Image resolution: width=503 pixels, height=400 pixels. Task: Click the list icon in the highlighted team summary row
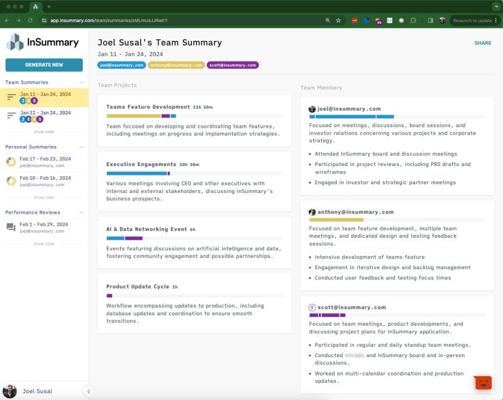coord(11,97)
